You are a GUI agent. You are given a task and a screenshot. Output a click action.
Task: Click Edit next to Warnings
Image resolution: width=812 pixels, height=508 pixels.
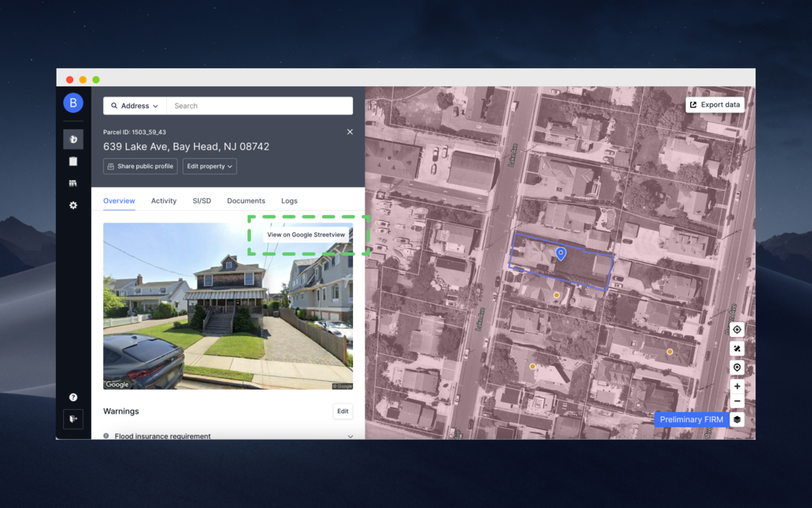tap(343, 411)
